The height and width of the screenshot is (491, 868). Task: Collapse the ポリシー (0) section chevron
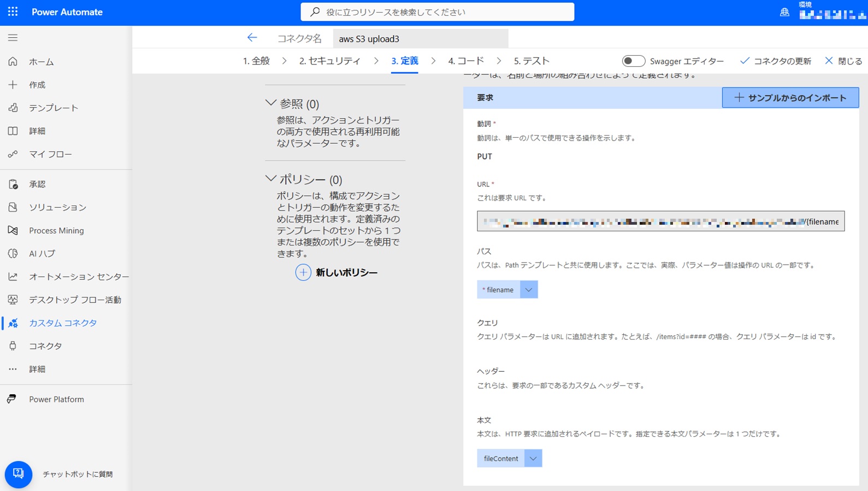270,179
